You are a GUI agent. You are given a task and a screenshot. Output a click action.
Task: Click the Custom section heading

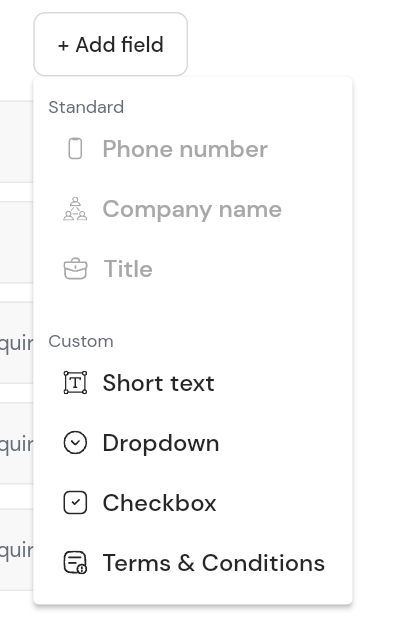click(x=81, y=341)
